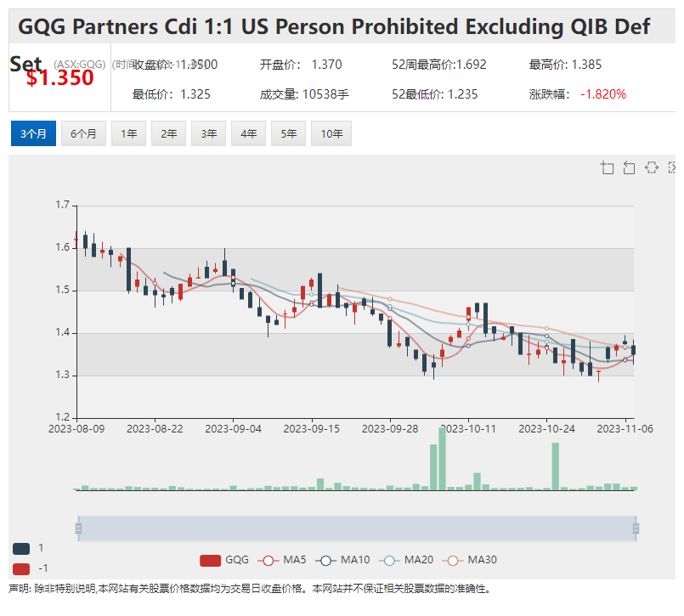Click the red "-1" legend swatch
The image size is (684, 616).
pos(21,568)
